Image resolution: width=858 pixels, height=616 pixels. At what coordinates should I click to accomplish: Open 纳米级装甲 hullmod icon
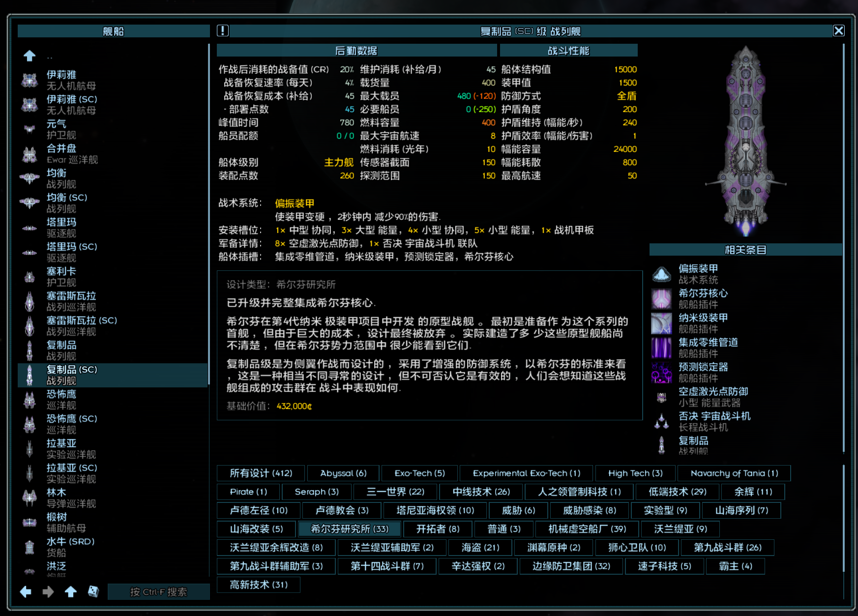click(662, 323)
